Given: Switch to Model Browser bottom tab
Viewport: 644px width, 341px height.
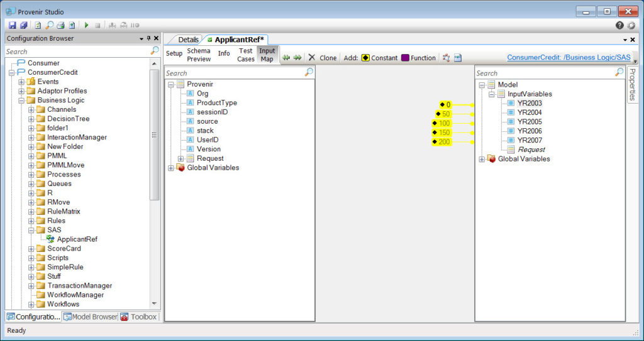Looking at the screenshot, I should click(x=91, y=317).
